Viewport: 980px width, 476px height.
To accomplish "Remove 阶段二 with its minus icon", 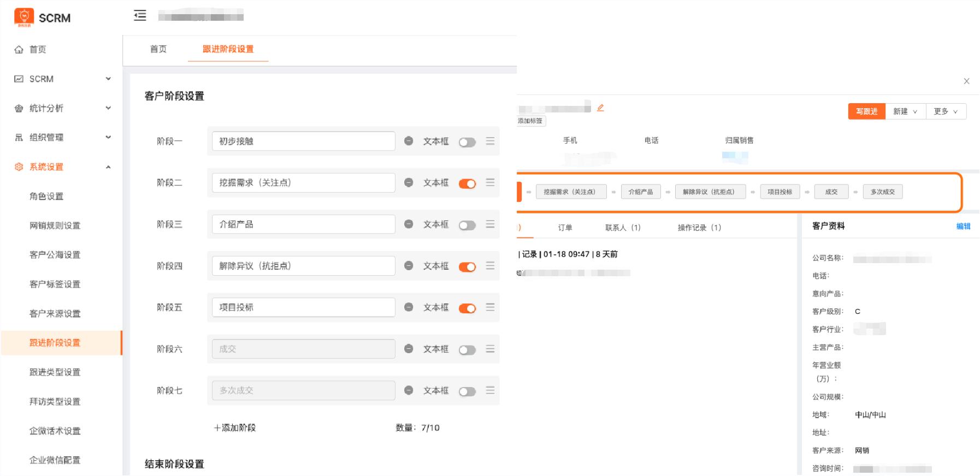I will (x=409, y=182).
